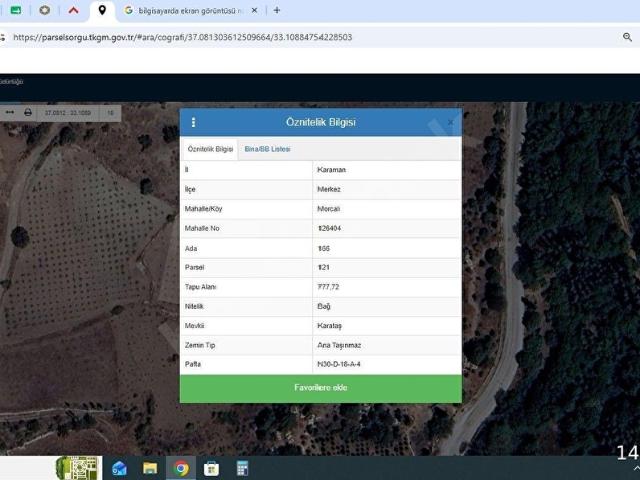Click the Mahalle/Köy label cell
The width and height of the screenshot is (640, 480).
(x=246, y=209)
